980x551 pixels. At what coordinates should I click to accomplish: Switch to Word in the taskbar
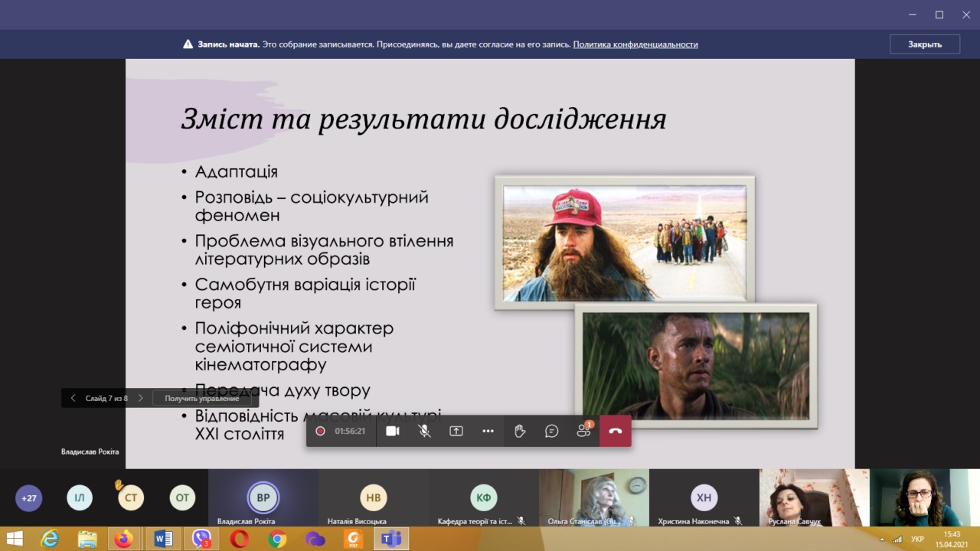[x=163, y=539]
